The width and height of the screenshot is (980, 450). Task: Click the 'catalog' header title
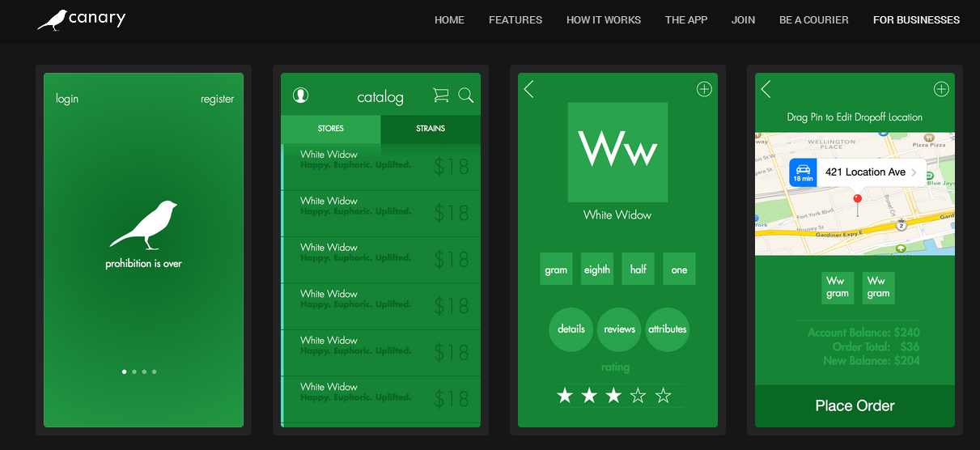click(x=380, y=97)
